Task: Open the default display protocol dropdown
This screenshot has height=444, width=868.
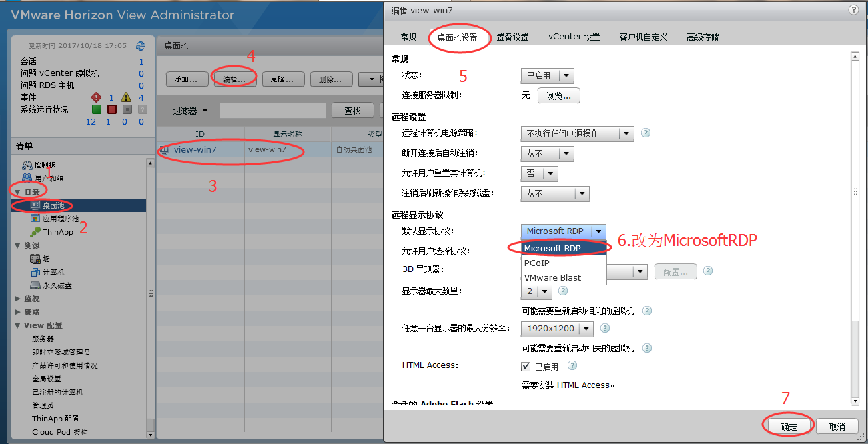Action: (564, 231)
